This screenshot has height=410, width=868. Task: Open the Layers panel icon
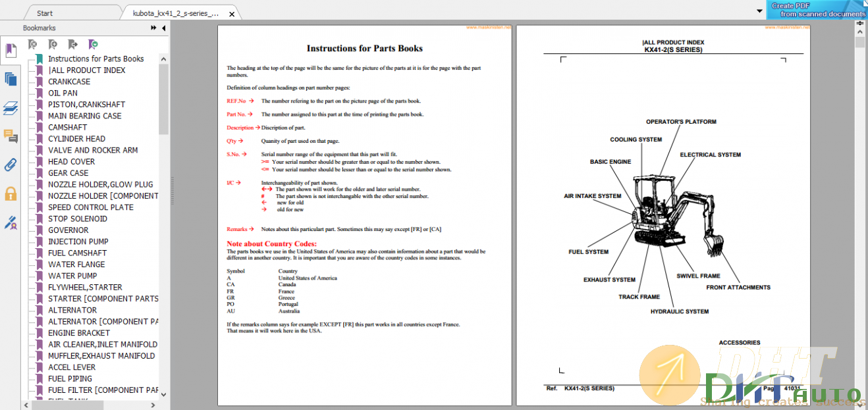(x=11, y=108)
